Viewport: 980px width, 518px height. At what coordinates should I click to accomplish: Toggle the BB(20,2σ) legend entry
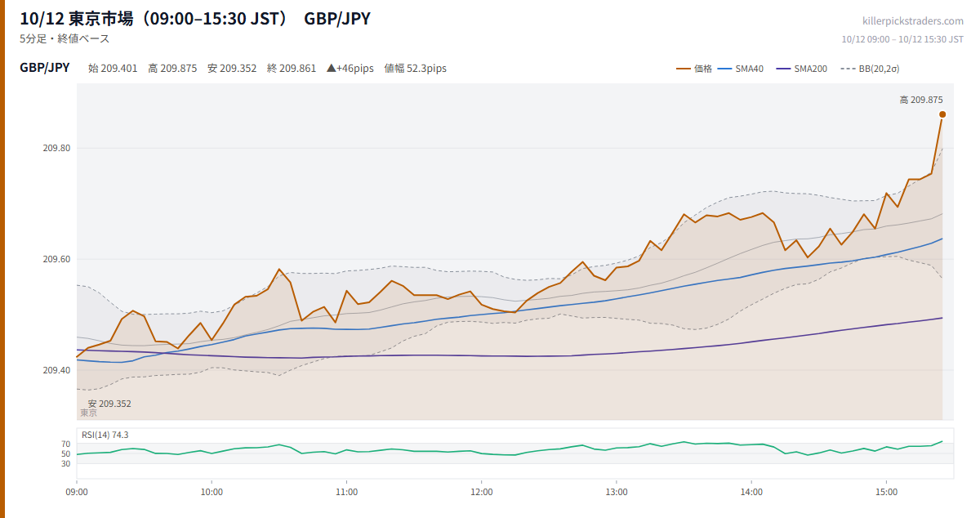pyautogui.click(x=870, y=69)
